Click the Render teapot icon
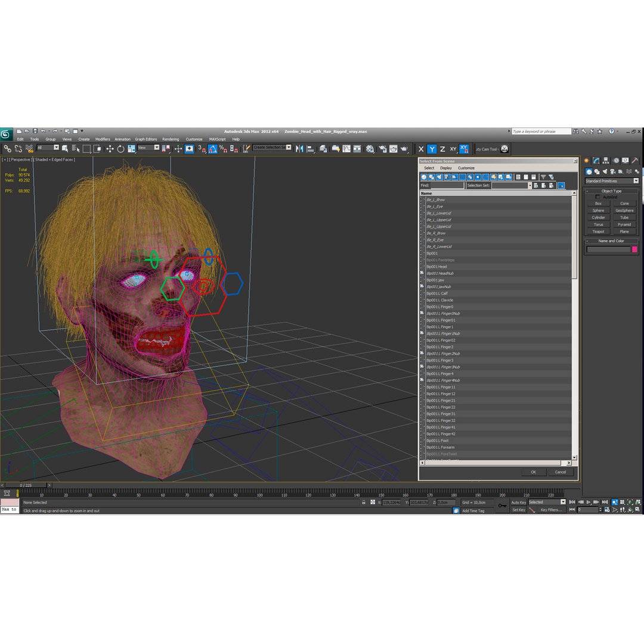The image size is (644, 644). (404, 148)
